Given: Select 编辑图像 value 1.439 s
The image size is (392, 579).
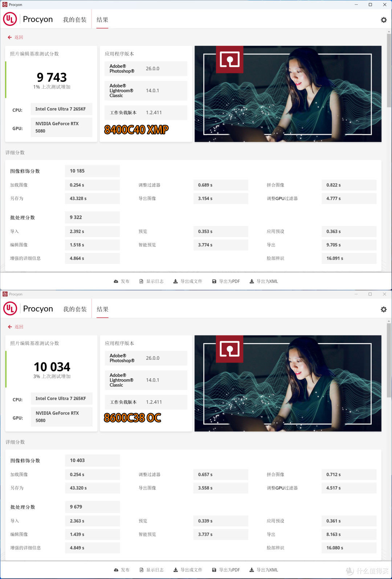Looking at the screenshot, I should (92, 534).
